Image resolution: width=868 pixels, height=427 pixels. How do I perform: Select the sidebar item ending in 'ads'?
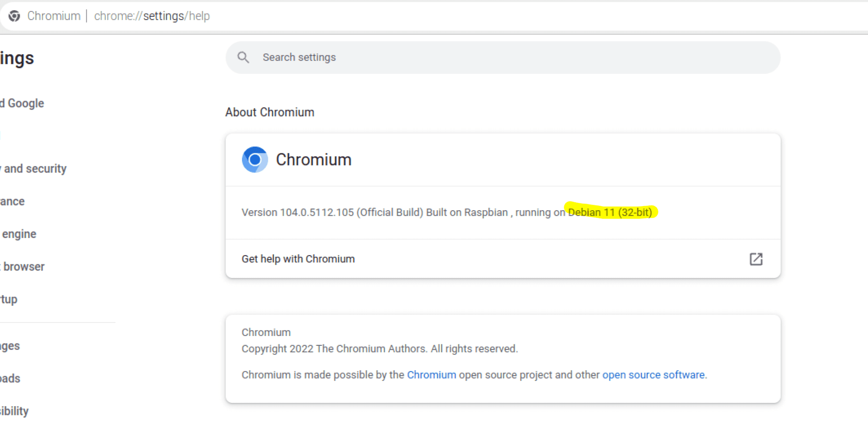pyautogui.click(x=10, y=378)
